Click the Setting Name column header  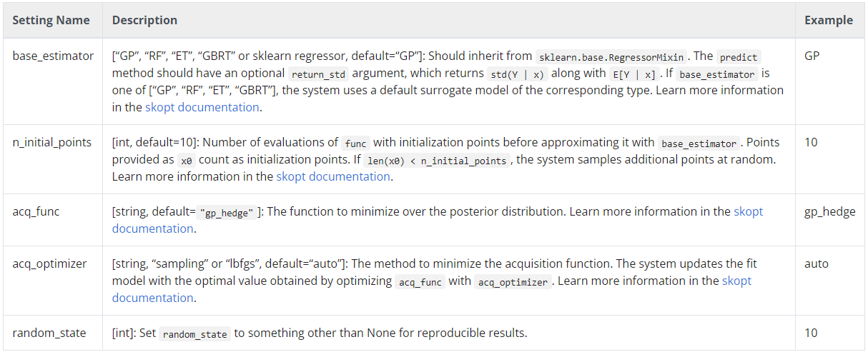[51, 20]
